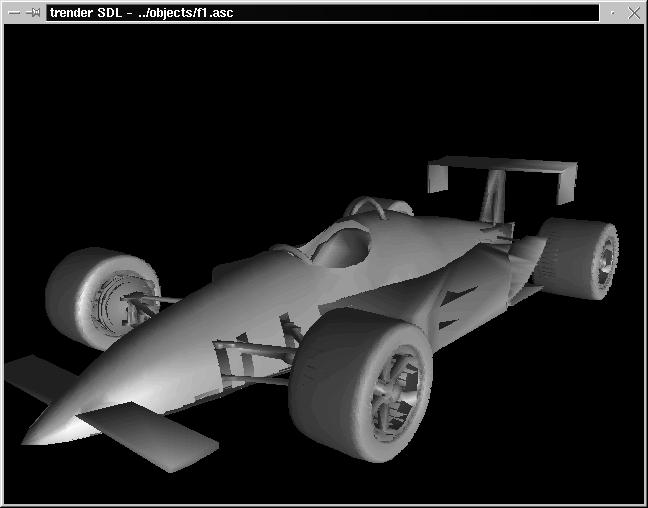Open the window menu dash icon
Image resolution: width=648 pixels, height=508 pixels.
pyautogui.click(x=14, y=13)
